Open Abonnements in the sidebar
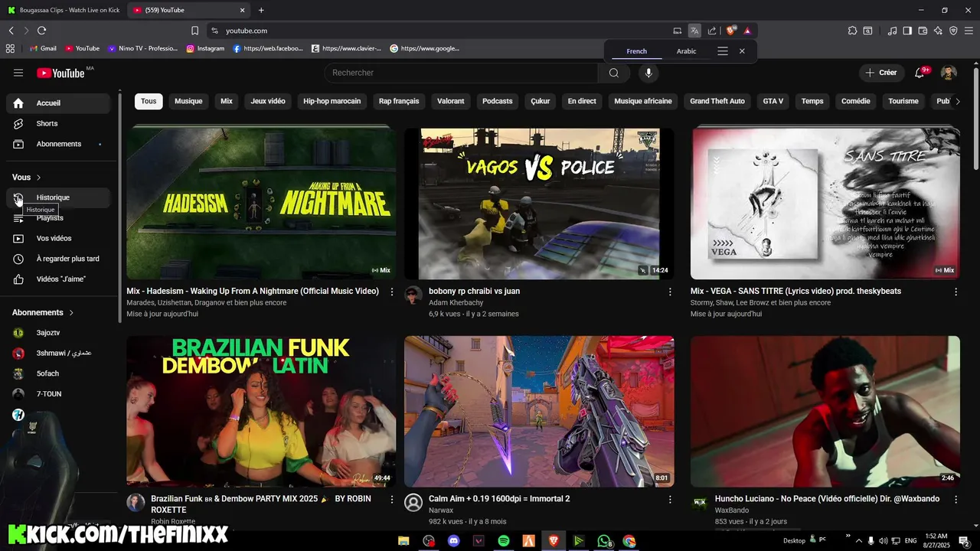 tap(58, 144)
